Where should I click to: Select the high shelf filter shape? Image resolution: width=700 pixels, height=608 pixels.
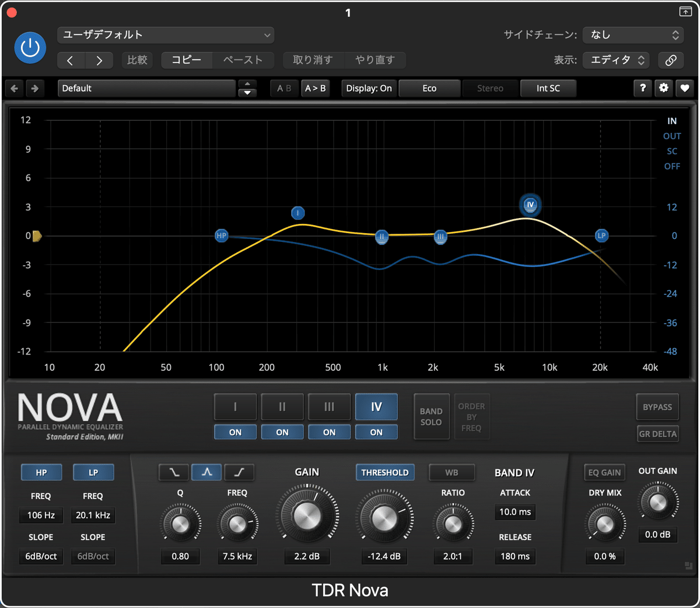pos(239,472)
